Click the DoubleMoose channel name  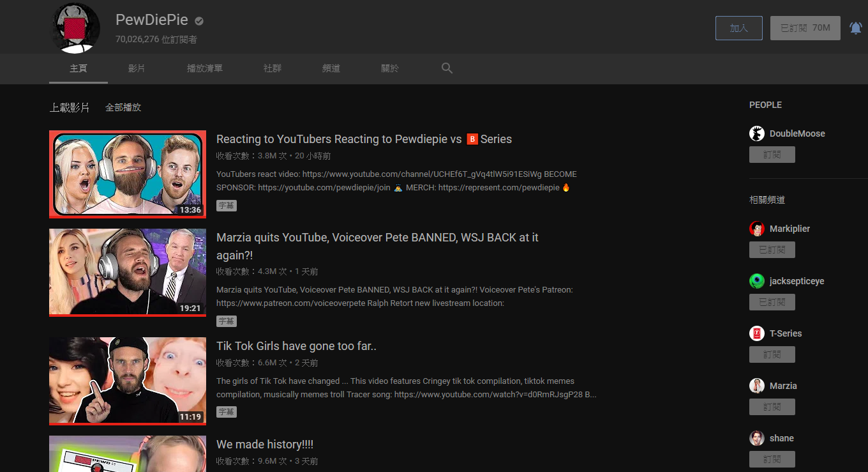click(797, 133)
